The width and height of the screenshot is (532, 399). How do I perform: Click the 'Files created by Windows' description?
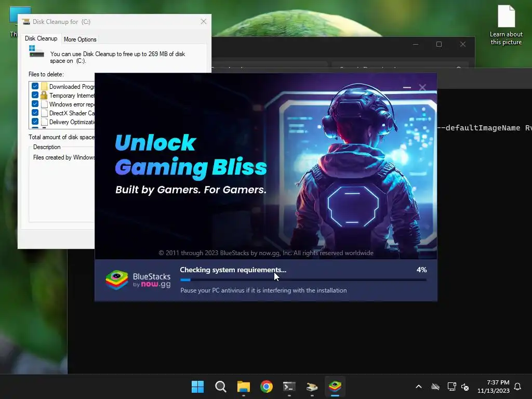tap(64, 157)
